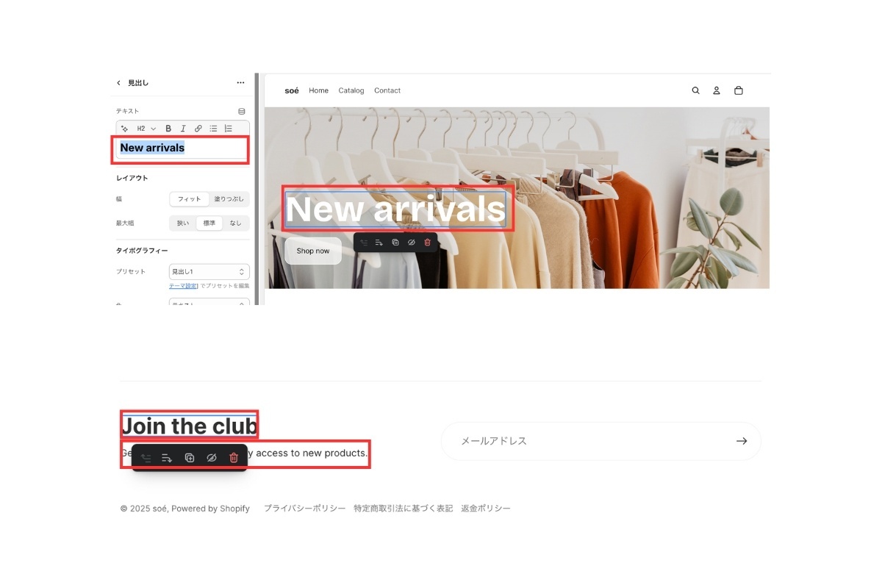Open the Contact navigation item
882x588 pixels.
coord(387,90)
